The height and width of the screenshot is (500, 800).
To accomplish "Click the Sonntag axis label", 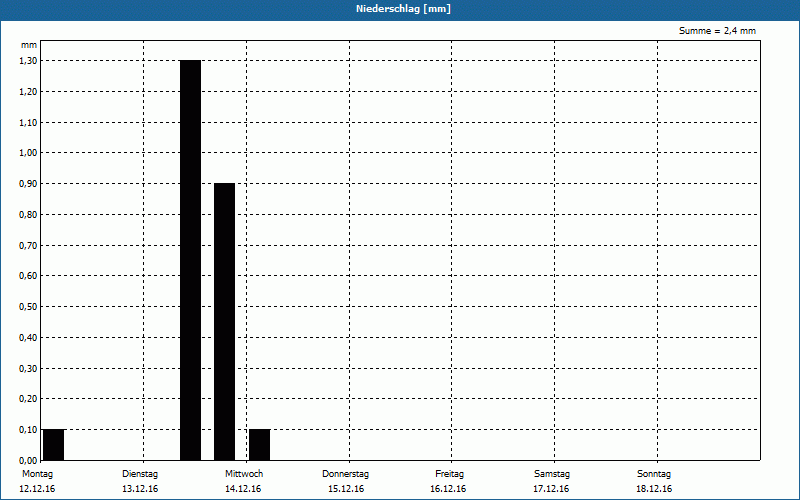I will point(654,474).
